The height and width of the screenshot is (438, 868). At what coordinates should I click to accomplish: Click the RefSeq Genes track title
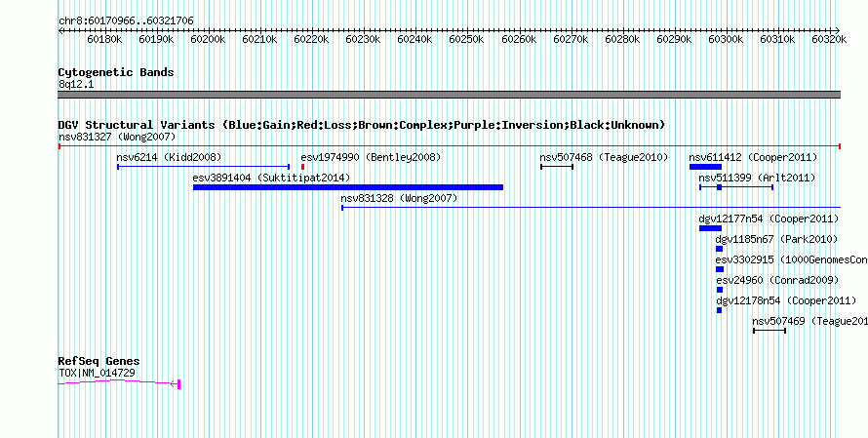point(99,362)
